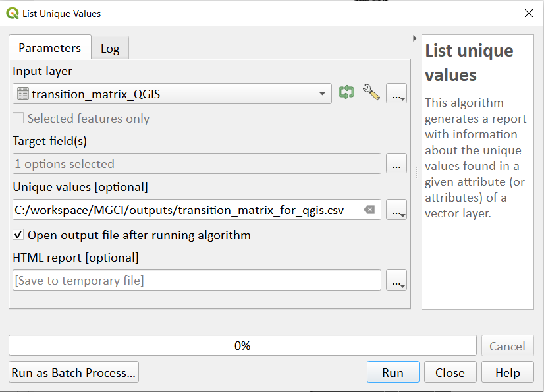544x392 pixels.
Task: Toggle Selected features only checkbox
Action: pyautogui.click(x=18, y=118)
